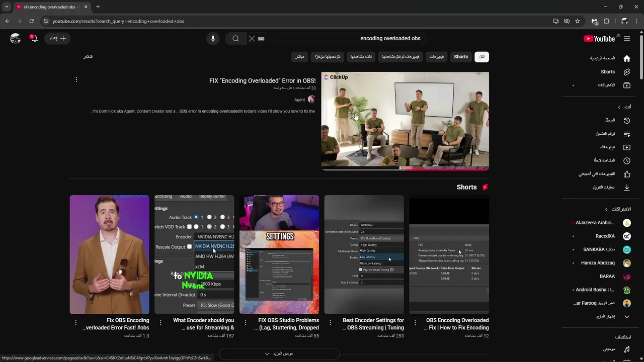
Task: Go back in browser history
Action: click(7, 21)
